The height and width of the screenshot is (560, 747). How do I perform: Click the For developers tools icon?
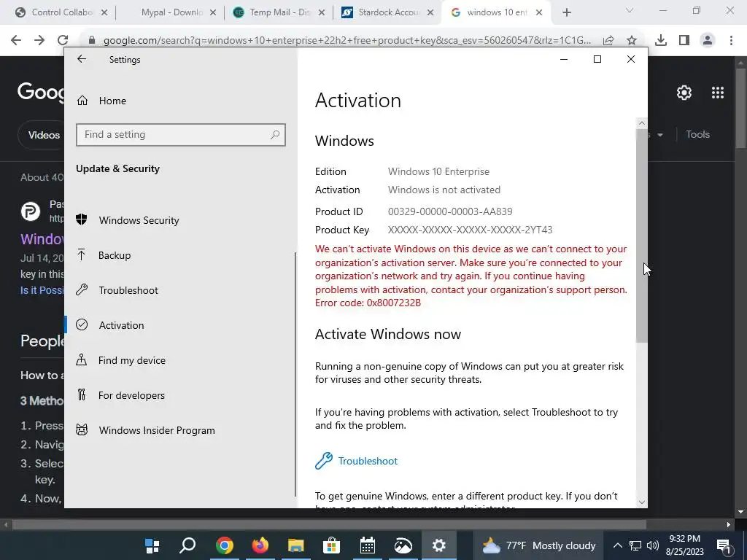[82, 394]
